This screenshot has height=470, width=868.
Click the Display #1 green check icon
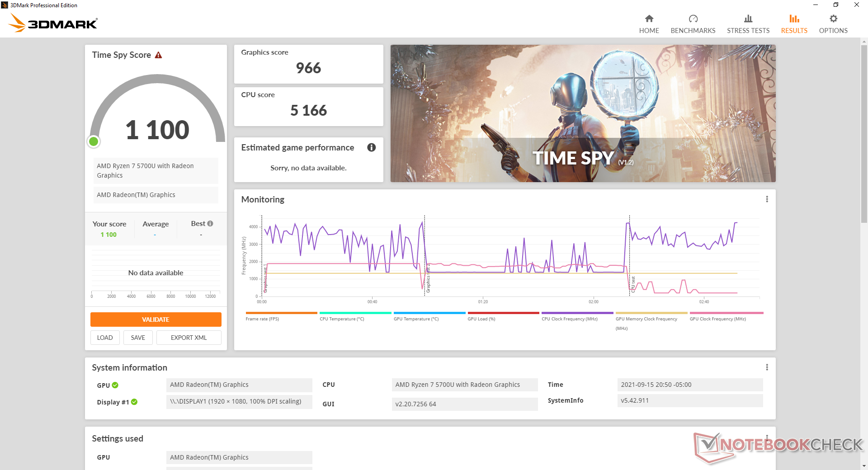pyautogui.click(x=134, y=402)
